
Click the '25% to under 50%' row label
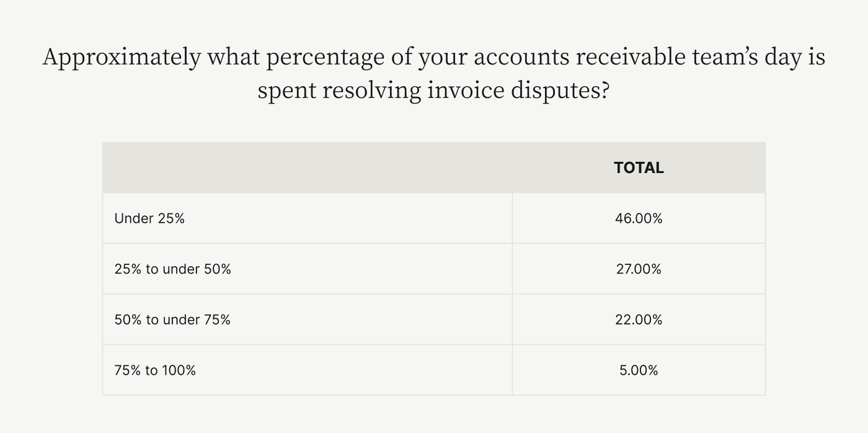[x=172, y=269]
